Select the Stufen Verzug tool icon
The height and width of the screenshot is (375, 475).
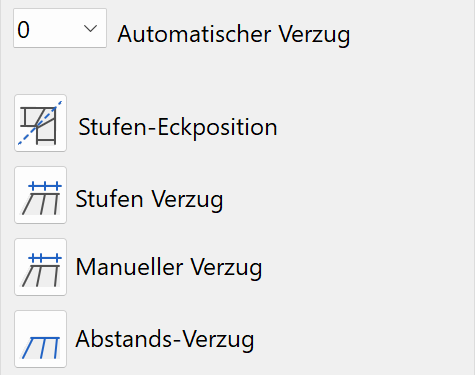(40, 195)
